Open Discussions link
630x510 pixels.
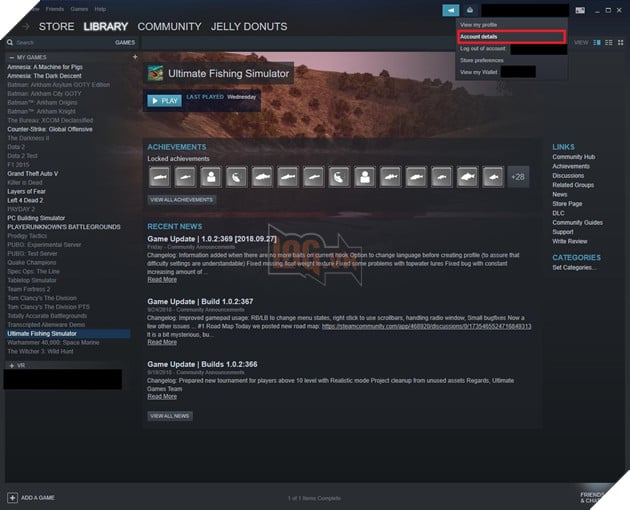click(568, 176)
